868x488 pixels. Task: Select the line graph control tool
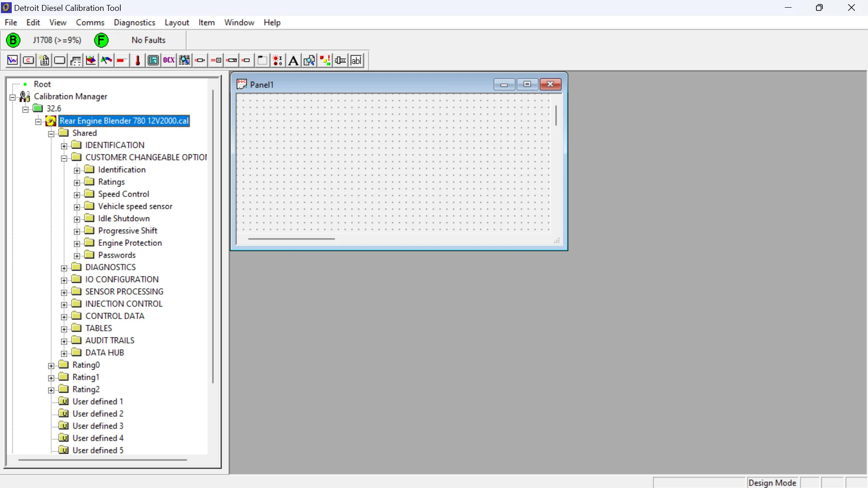[13, 60]
